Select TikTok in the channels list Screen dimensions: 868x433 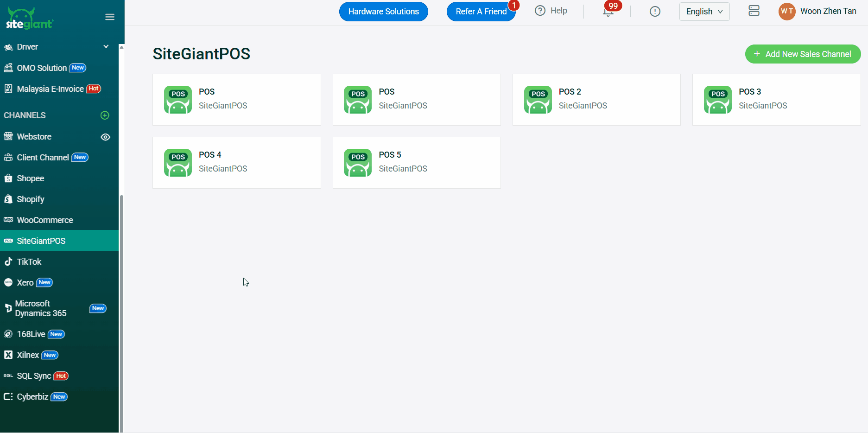(29, 262)
